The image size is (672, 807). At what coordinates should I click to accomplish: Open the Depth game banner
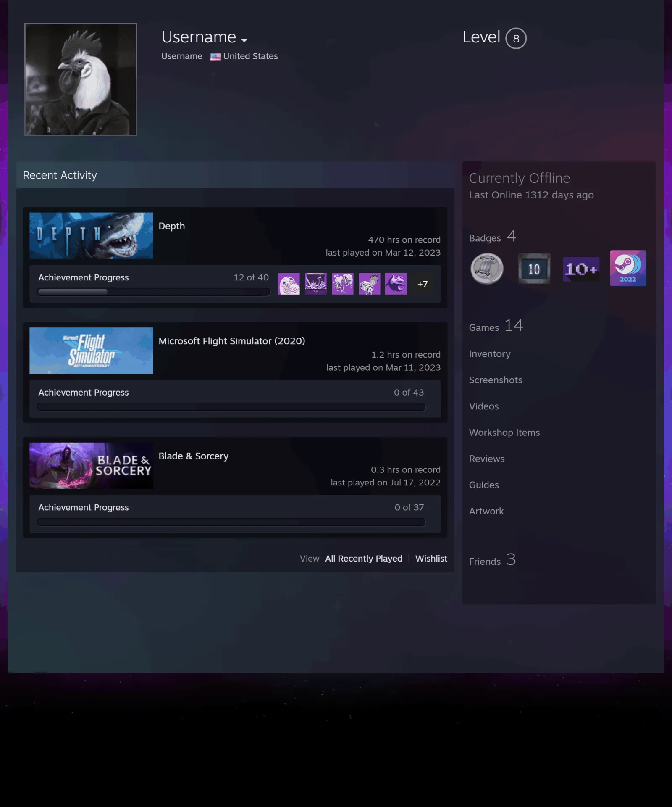click(91, 235)
